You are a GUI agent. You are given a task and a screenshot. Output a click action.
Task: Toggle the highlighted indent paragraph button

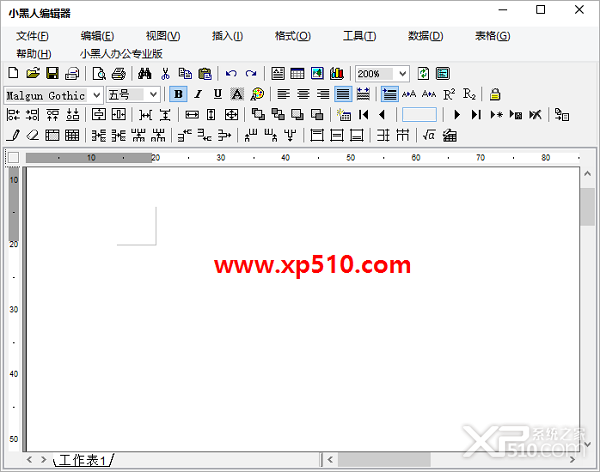coord(390,94)
